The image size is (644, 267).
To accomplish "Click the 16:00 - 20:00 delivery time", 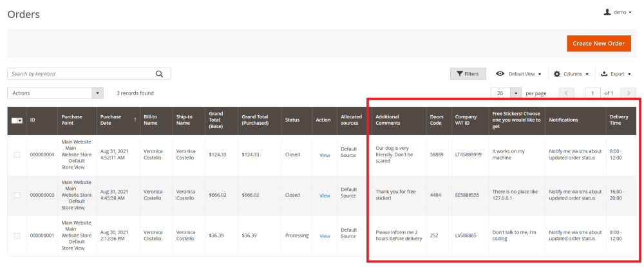I will [618, 195].
